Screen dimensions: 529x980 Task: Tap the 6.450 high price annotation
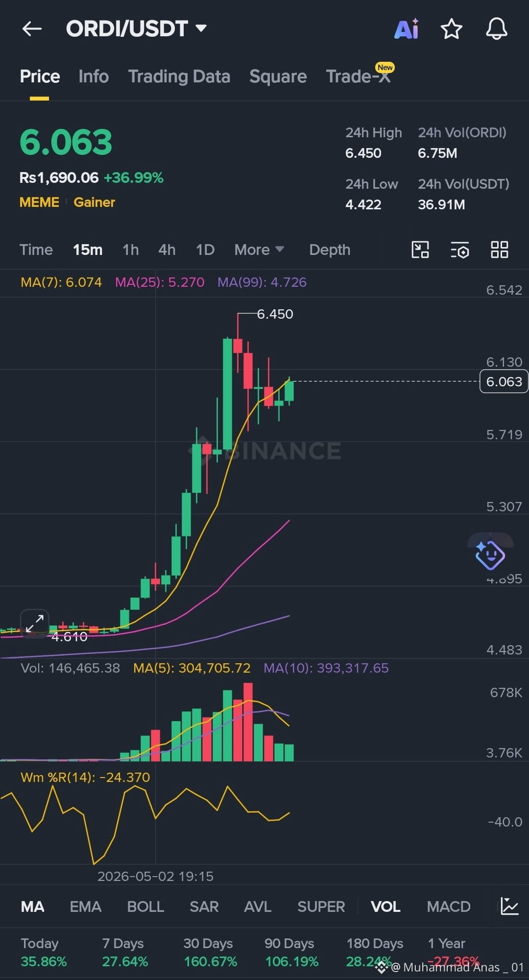[x=275, y=314]
